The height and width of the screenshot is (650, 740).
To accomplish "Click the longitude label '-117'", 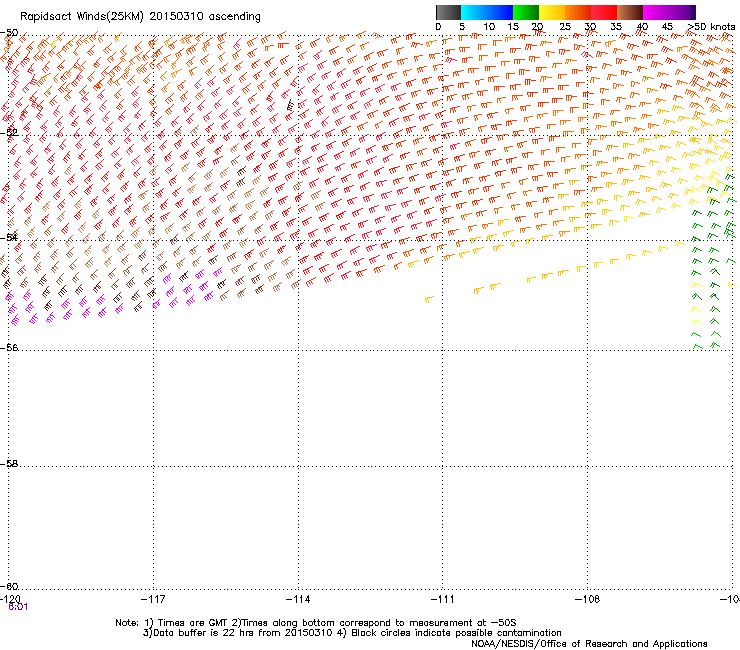I will point(153,599).
